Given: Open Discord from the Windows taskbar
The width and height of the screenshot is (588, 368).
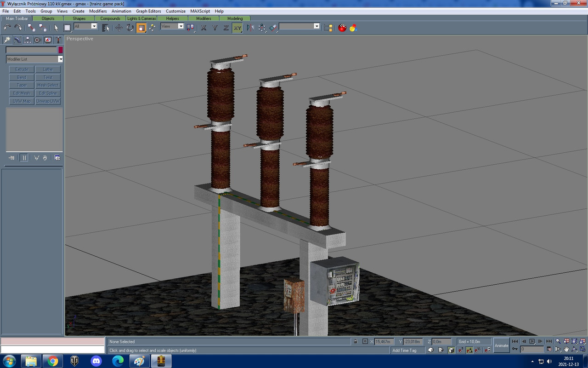Looking at the screenshot, I should (96, 361).
